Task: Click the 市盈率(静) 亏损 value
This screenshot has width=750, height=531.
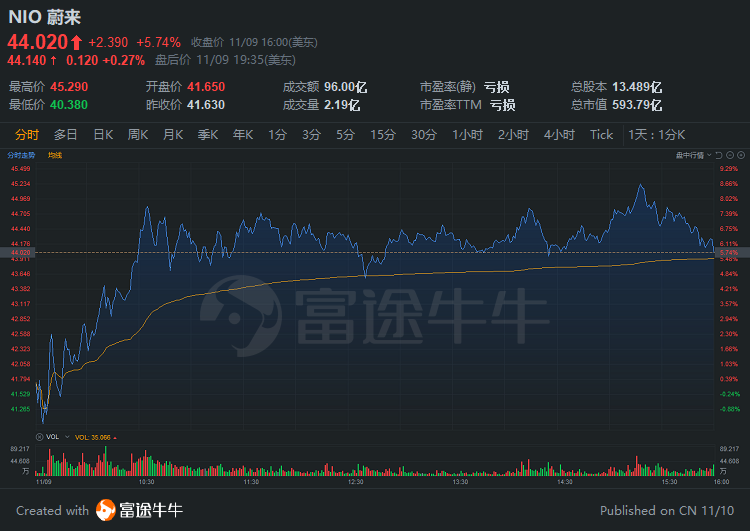Action: [496, 87]
